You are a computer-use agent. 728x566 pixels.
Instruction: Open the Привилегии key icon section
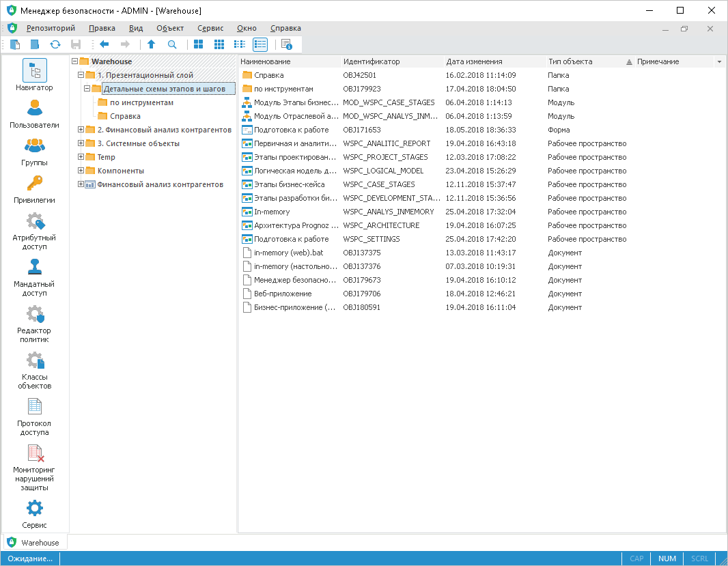[34, 188]
